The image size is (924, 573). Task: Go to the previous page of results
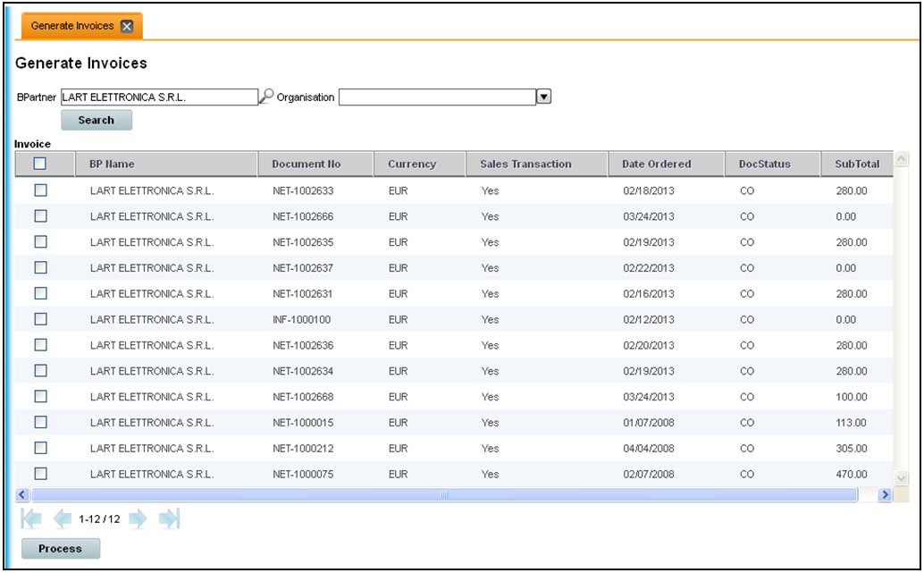pyautogui.click(x=62, y=518)
